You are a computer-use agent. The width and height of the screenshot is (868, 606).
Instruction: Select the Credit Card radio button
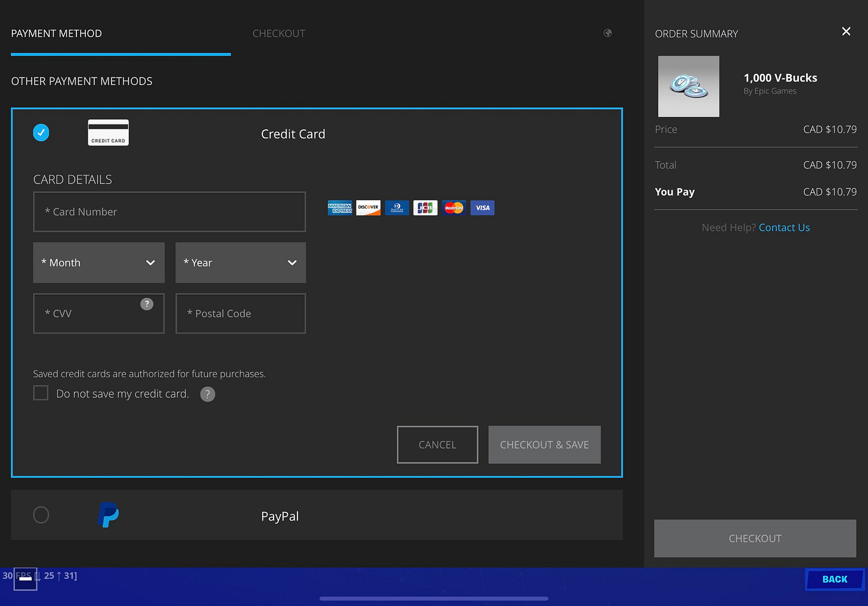41,132
